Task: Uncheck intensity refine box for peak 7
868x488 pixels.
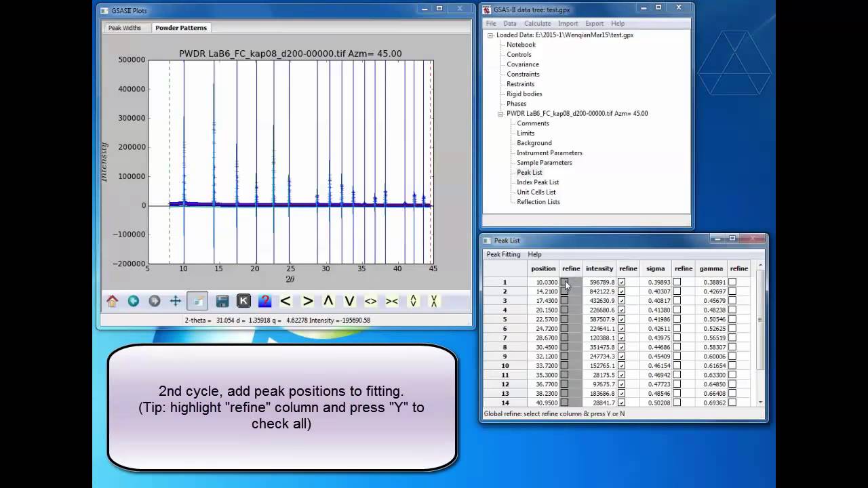Action: (621, 338)
